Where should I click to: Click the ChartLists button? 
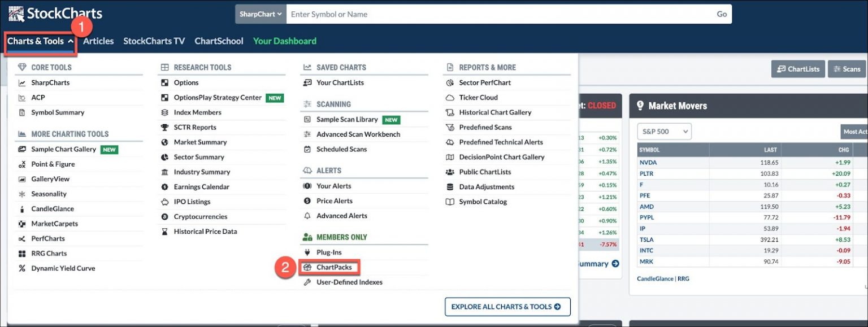pos(798,69)
